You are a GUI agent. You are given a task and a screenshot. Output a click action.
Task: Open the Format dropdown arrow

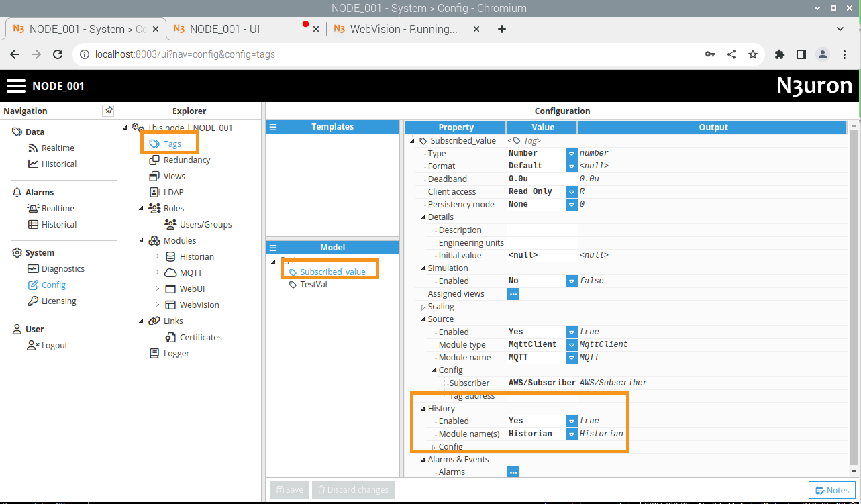coord(572,166)
